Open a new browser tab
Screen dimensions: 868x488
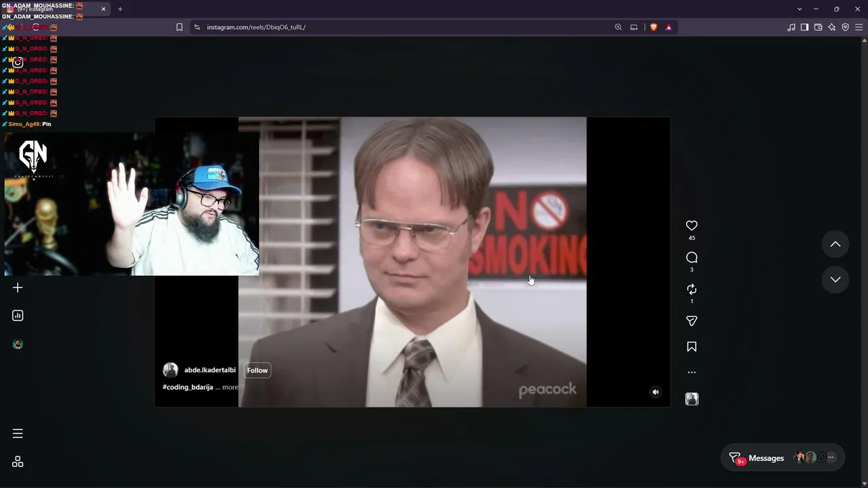click(x=120, y=9)
